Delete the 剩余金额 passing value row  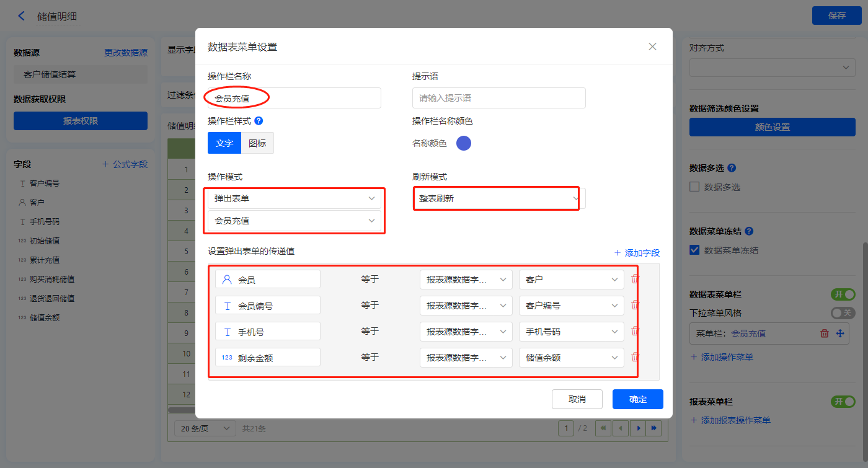point(635,357)
